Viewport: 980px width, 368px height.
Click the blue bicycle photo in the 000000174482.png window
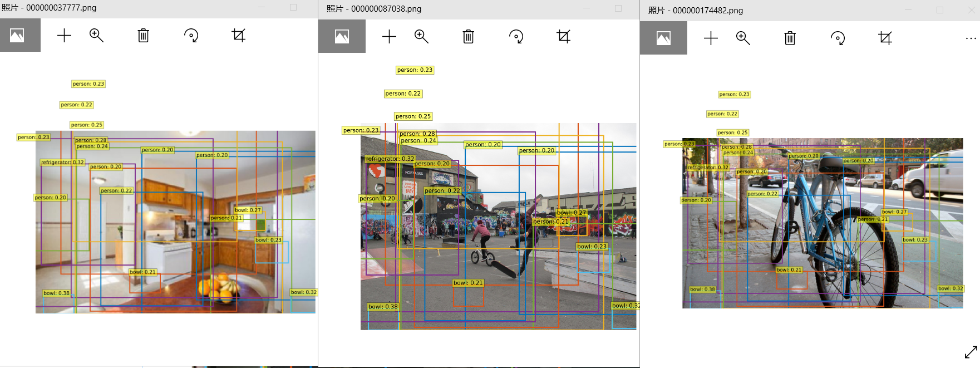click(823, 223)
